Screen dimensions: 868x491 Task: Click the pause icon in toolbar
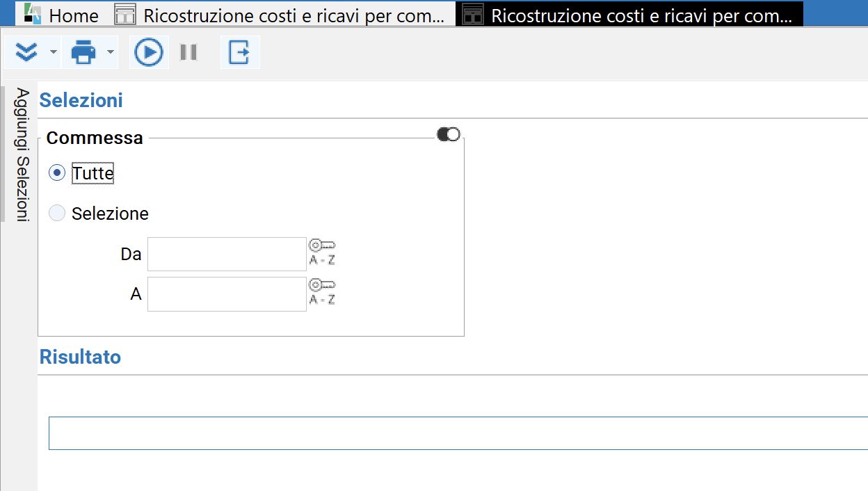pyautogui.click(x=188, y=52)
